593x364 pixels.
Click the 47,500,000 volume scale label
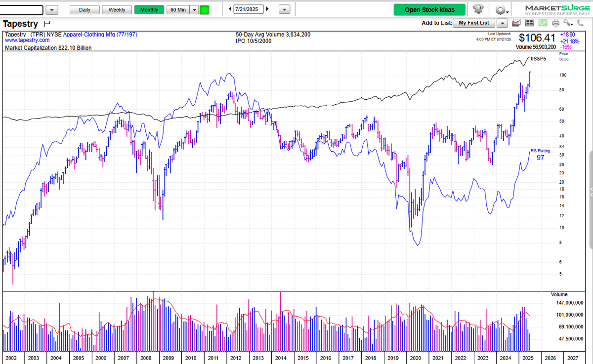point(571,339)
